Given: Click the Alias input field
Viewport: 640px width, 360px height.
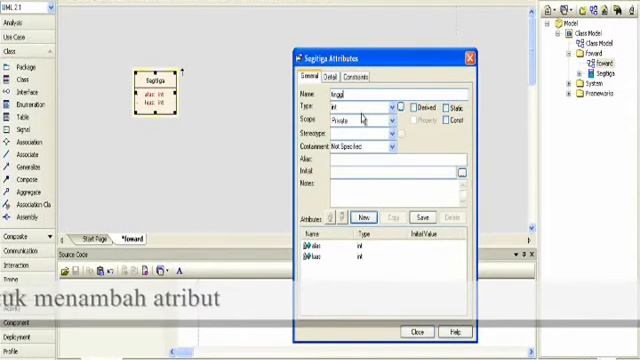Looking at the screenshot, I should [398, 159].
